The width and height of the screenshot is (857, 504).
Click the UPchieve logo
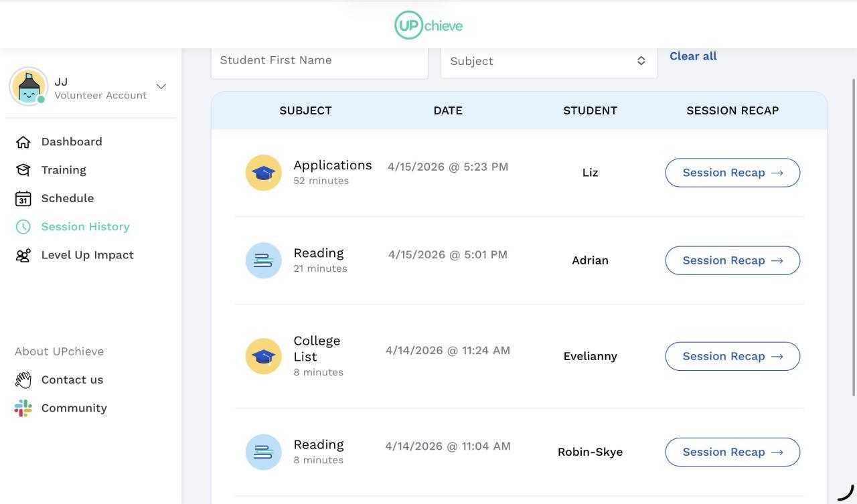428,25
